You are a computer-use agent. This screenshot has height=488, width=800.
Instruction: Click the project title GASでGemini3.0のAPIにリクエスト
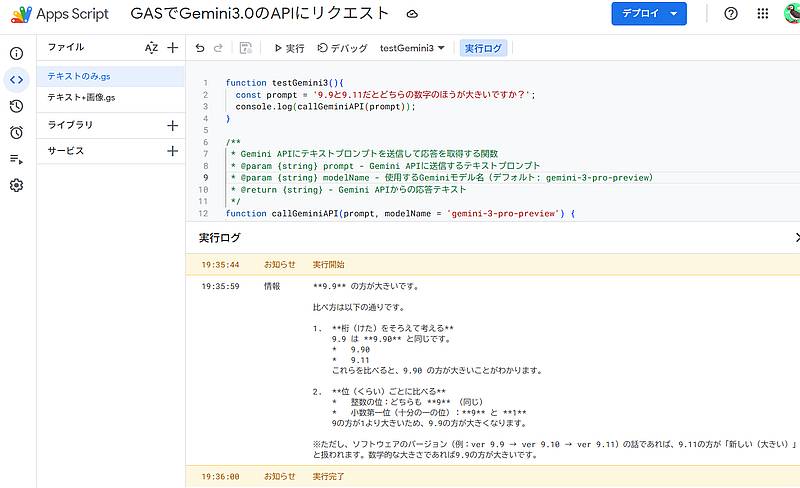(x=260, y=14)
